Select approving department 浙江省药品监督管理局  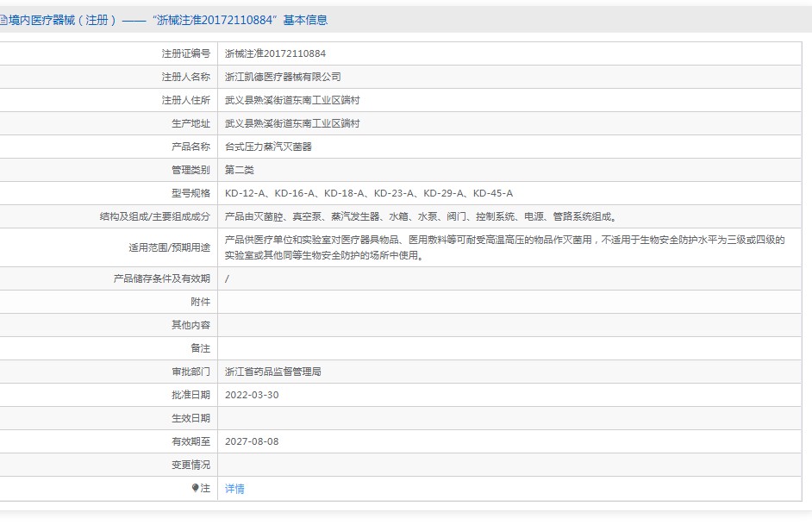tap(273, 372)
